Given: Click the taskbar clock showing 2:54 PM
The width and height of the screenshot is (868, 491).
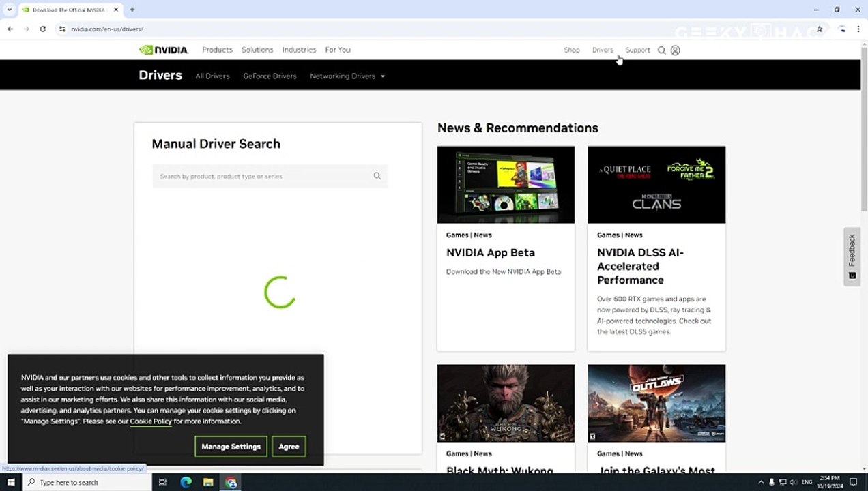Looking at the screenshot, I should pyautogui.click(x=830, y=482).
